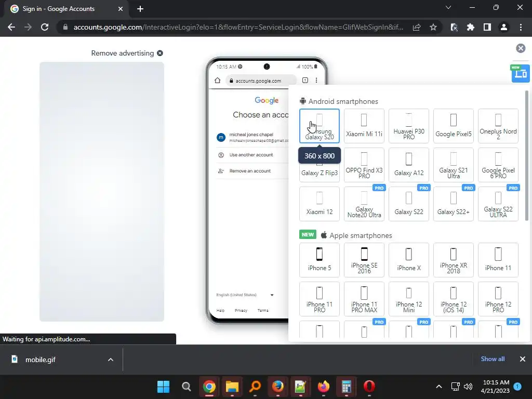Pick the Galaxy S22 ULTRA device
The image size is (532, 399).
[x=498, y=204]
